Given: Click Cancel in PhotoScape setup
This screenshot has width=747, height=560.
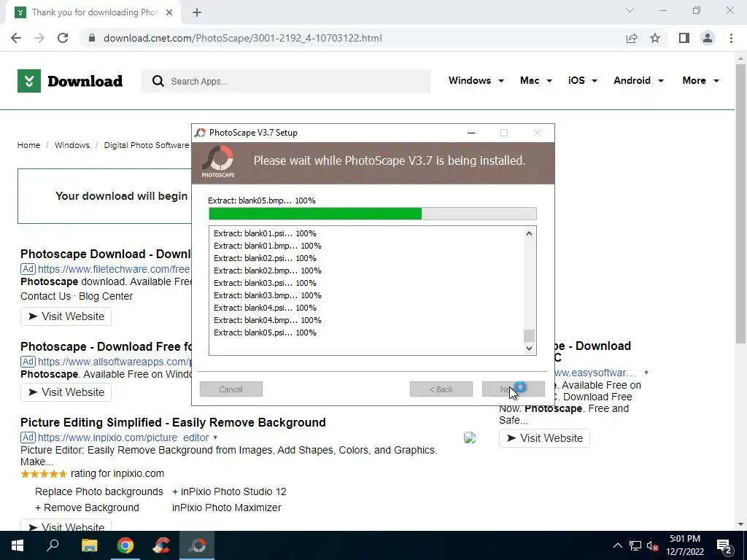Looking at the screenshot, I should coord(231,389).
